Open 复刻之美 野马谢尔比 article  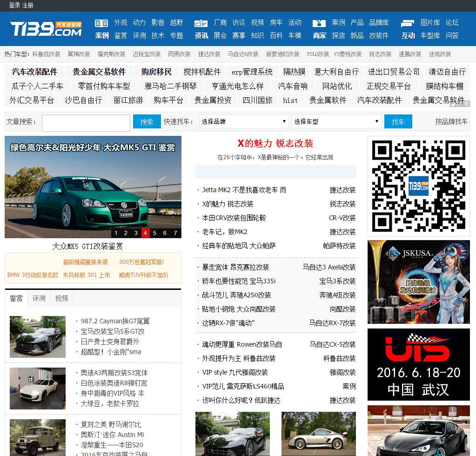pos(111,424)
